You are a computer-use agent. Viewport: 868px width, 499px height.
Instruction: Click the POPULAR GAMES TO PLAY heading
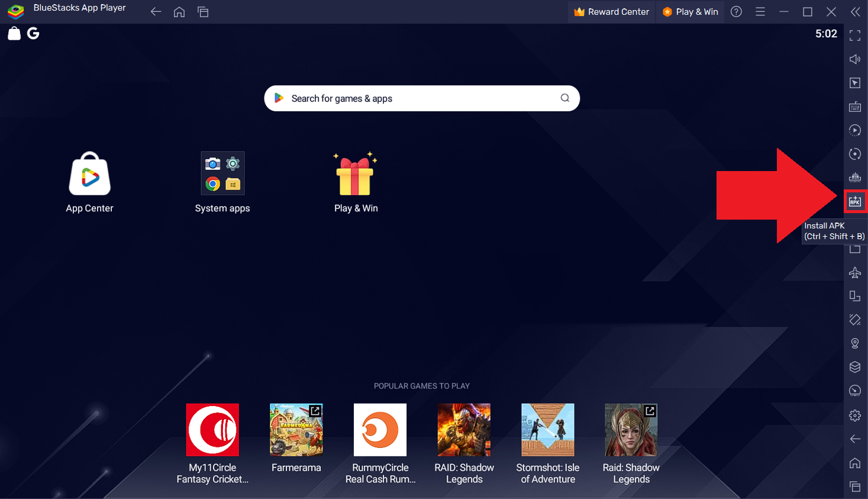[422, 386]
